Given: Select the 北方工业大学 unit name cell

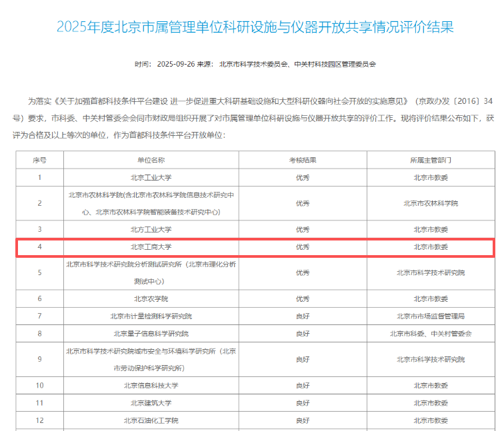Looking at the screenshot, I should 151,229.
